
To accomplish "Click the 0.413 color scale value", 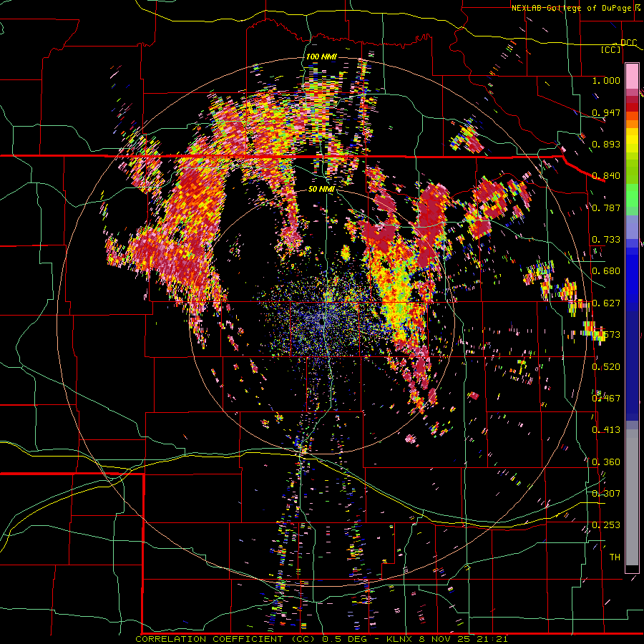I will point(606,429).
